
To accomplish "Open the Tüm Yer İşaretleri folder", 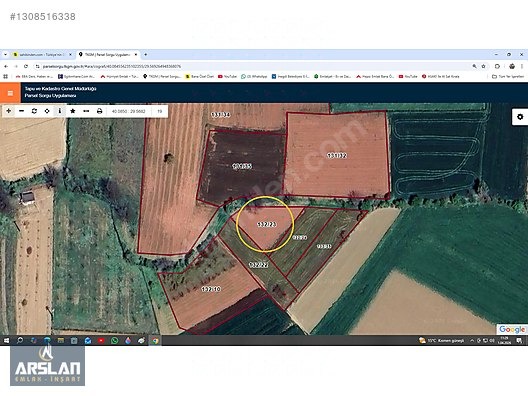I will 508,77.
